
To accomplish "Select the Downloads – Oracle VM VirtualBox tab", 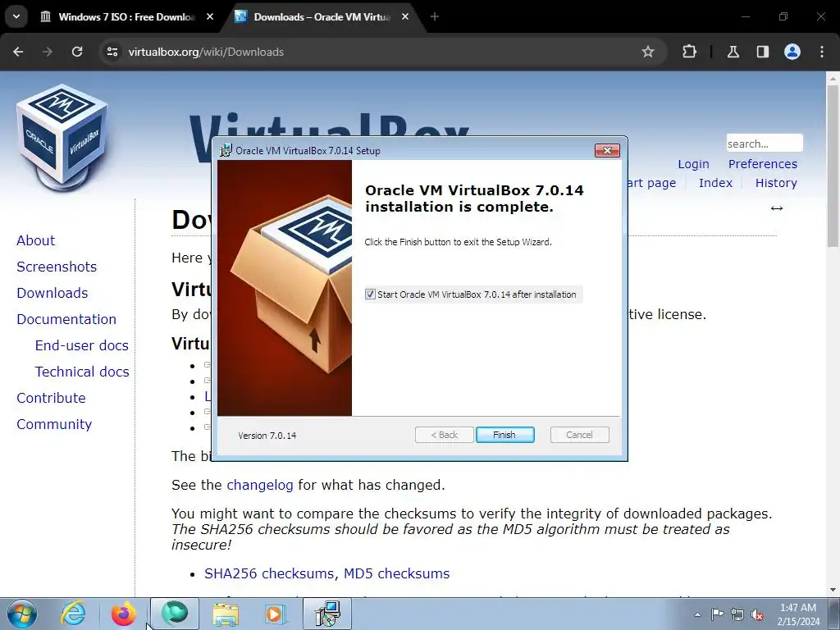I will coord(322,17).
